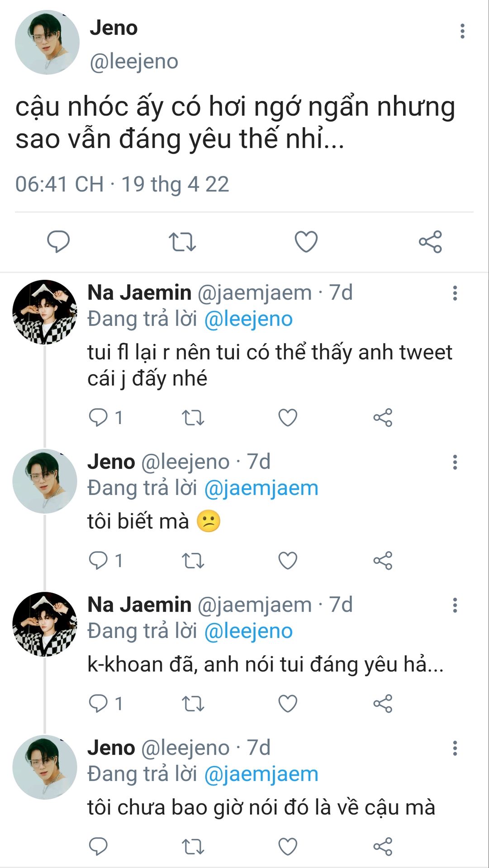The width and height of the screenshot is (489, 868).
Task: Like Na Jaemin's first reply
Action: pyautogui.click(x=287, y=417)
